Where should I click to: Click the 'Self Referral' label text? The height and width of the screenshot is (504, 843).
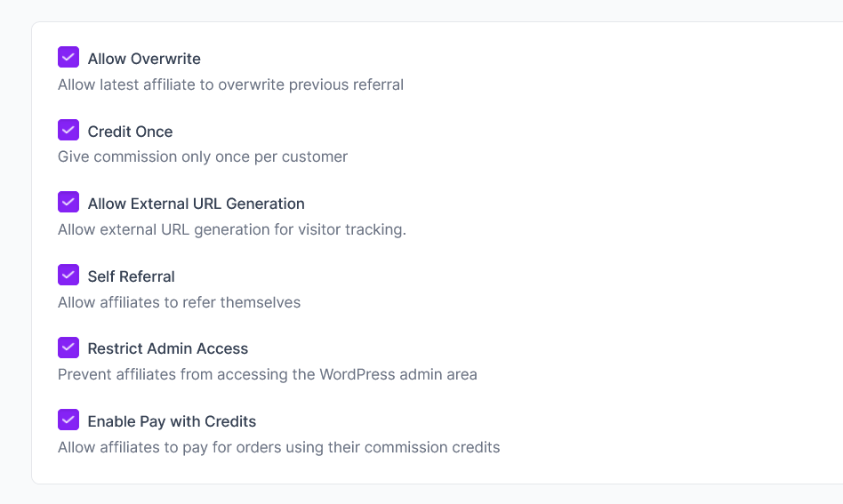click(x=131, y=276)
